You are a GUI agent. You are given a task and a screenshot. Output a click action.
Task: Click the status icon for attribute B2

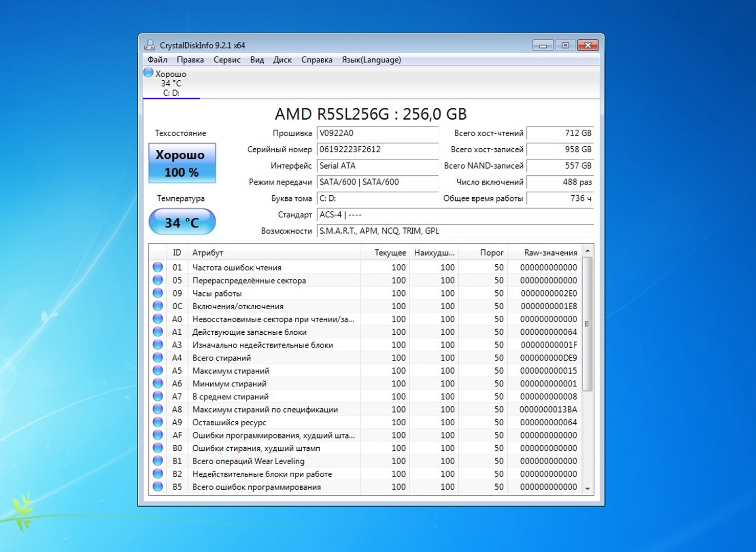(158, 474)
